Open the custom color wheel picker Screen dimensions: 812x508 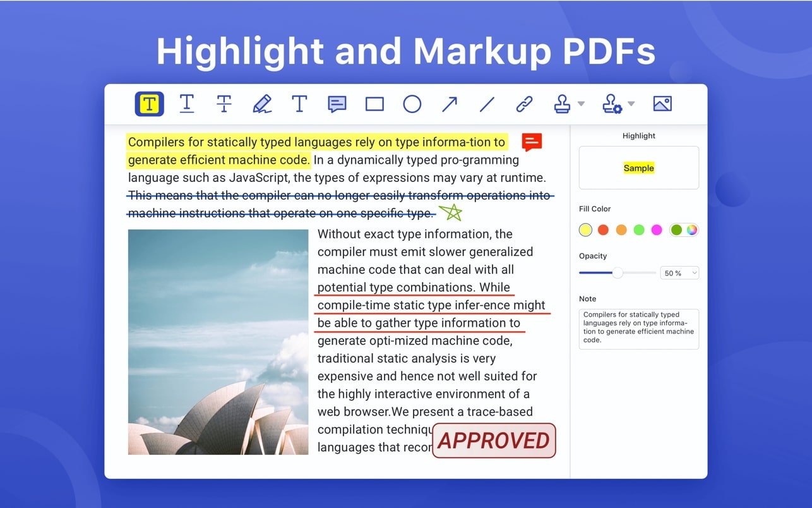(692, 230)
